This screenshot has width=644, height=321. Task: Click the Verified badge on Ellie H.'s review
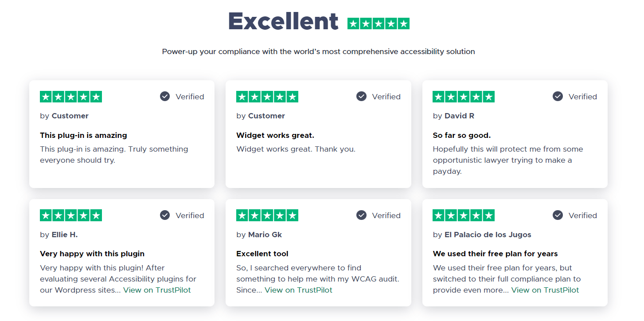tap(182, 215)
